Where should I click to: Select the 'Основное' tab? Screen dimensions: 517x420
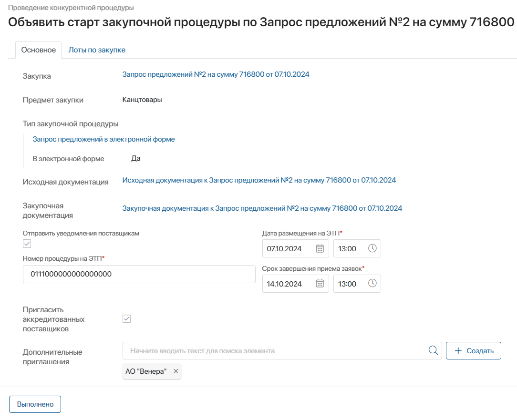click(39, 50)
